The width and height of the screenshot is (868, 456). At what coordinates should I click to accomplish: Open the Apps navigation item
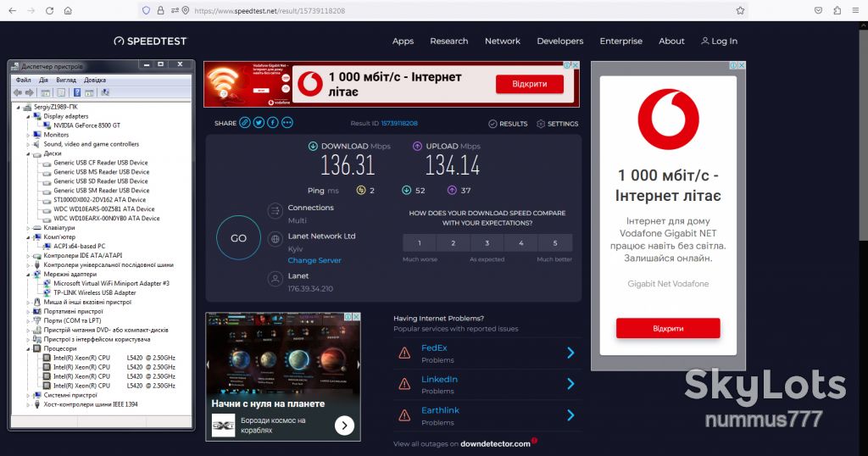[x=403, y=41]
